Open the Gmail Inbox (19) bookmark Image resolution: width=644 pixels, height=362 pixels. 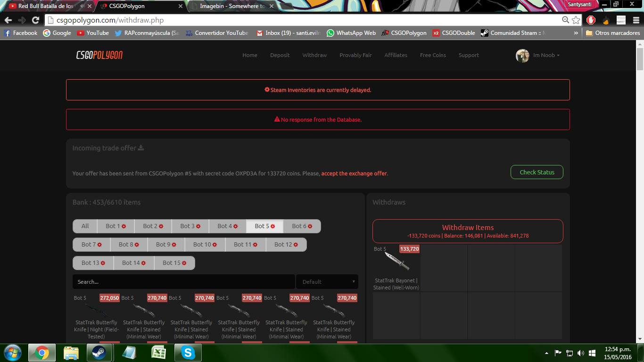(289, 33)
